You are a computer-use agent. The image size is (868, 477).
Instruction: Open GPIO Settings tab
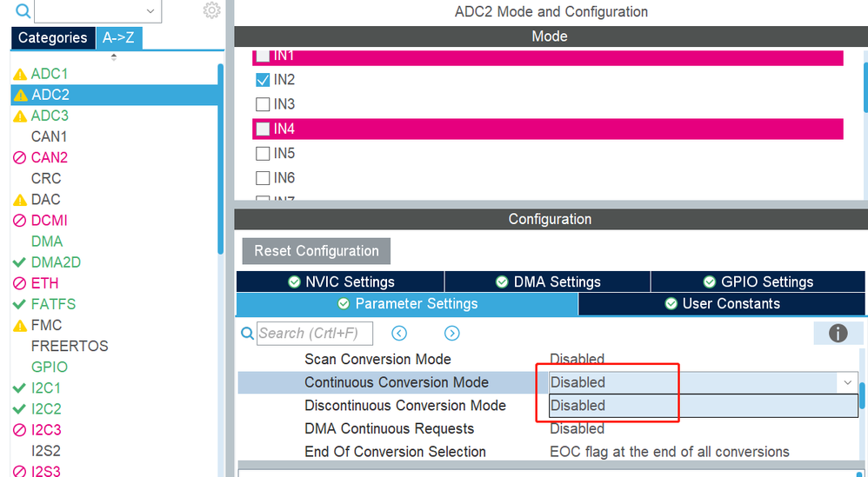click(758, 282)
